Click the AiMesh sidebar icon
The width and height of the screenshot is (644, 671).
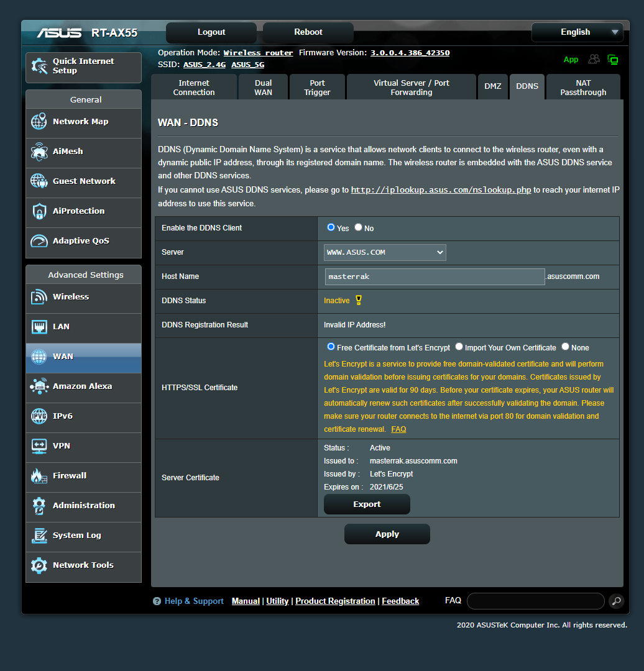coord(39,152)
